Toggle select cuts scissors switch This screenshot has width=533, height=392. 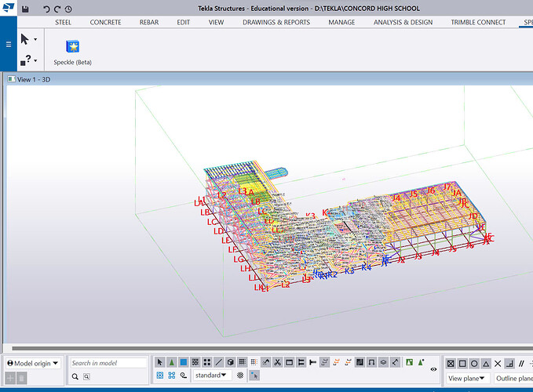pos(277,362)
